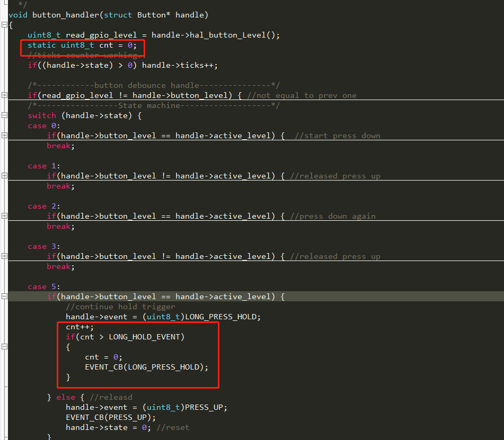
Task: Expand the folded if block under case 1
Action: 4,176
